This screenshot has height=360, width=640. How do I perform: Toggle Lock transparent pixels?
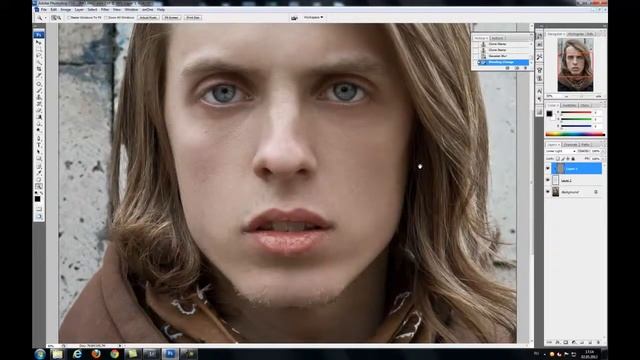[x=558, y=159]
